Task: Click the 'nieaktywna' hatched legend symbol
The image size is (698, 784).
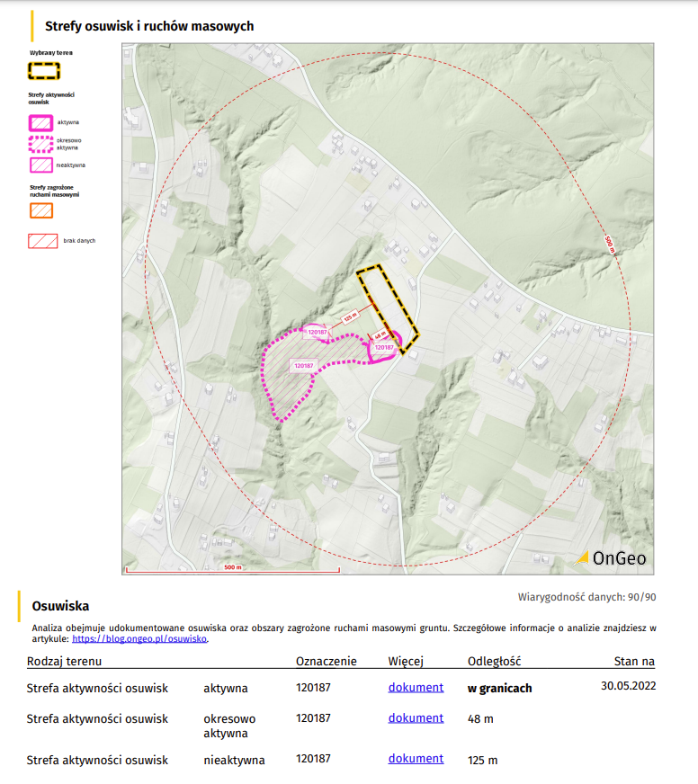Action: click(41, 165)
